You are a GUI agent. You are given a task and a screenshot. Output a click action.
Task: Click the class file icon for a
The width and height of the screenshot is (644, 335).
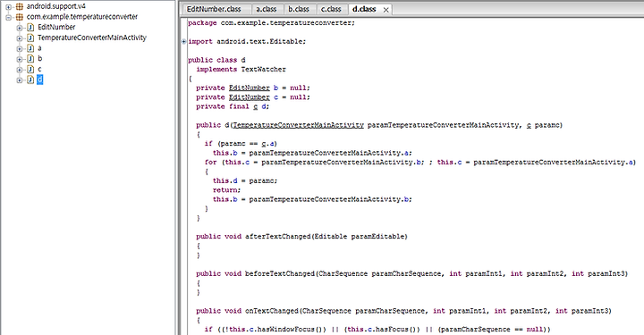click(30, 48)
